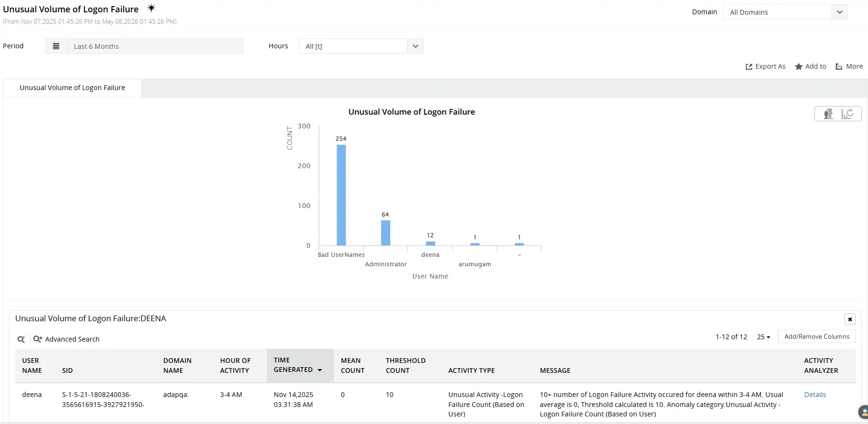Screen dimensions: 868x424
Task: Click Add/Remove Columns
Action: [x=817, y=336]
